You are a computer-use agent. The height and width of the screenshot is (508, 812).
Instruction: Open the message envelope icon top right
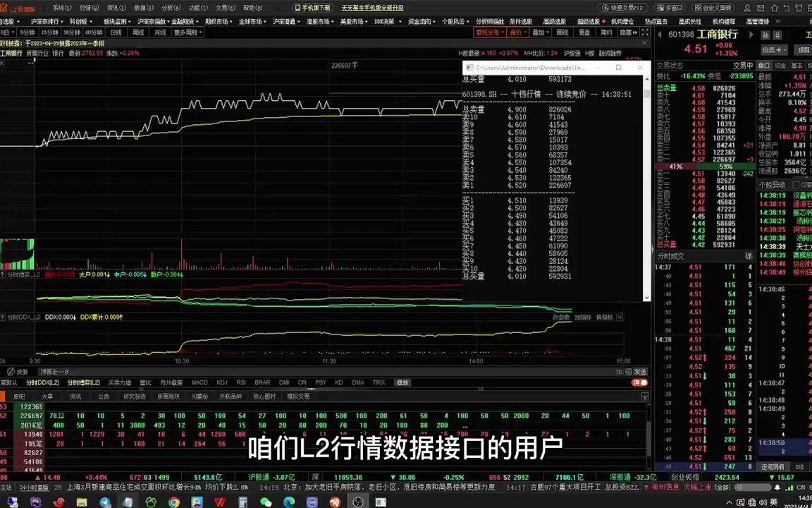[x=761, y=7]
